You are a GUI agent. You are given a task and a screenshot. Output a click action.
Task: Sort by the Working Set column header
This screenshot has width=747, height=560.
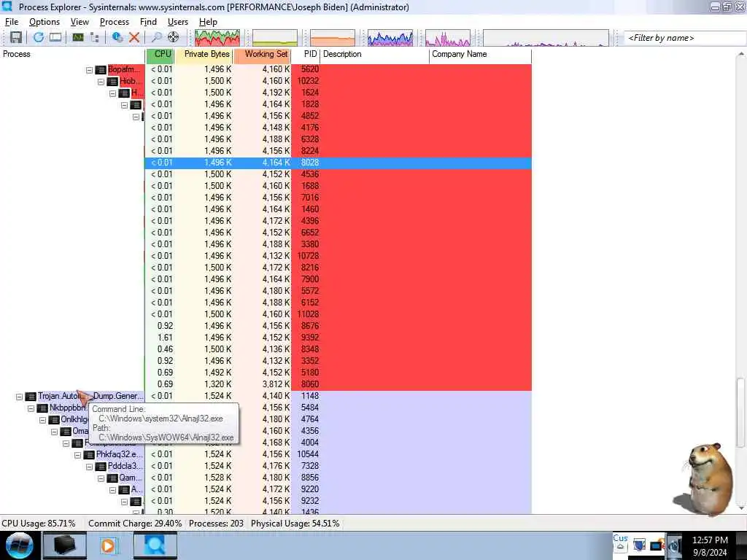click(262, 54)
